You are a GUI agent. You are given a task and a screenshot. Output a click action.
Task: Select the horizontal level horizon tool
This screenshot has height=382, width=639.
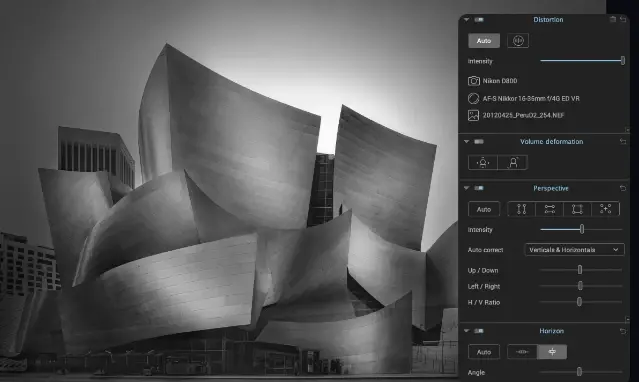click(522, 352)
